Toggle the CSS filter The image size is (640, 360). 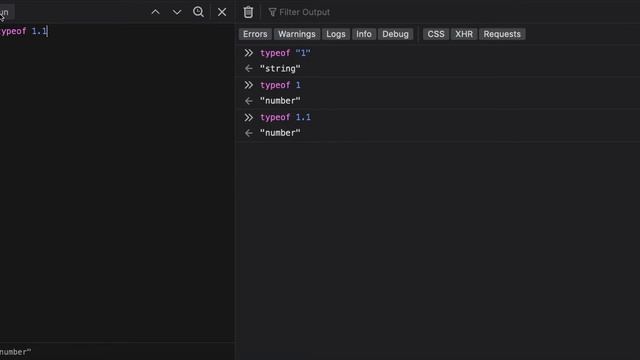(x=436, y=34)
